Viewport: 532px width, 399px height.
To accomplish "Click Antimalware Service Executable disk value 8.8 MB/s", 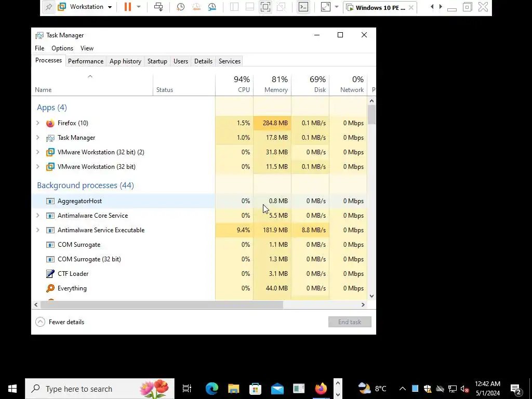I will pos(313,230).
